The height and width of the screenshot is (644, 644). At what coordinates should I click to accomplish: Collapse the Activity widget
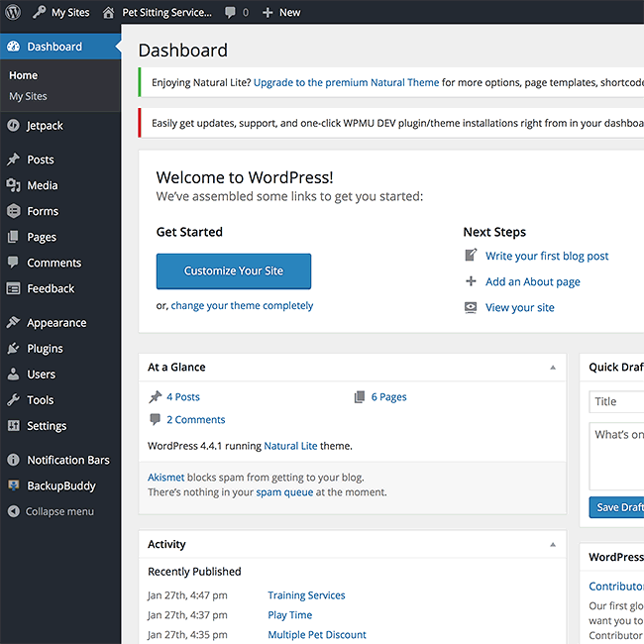(553, 545)
